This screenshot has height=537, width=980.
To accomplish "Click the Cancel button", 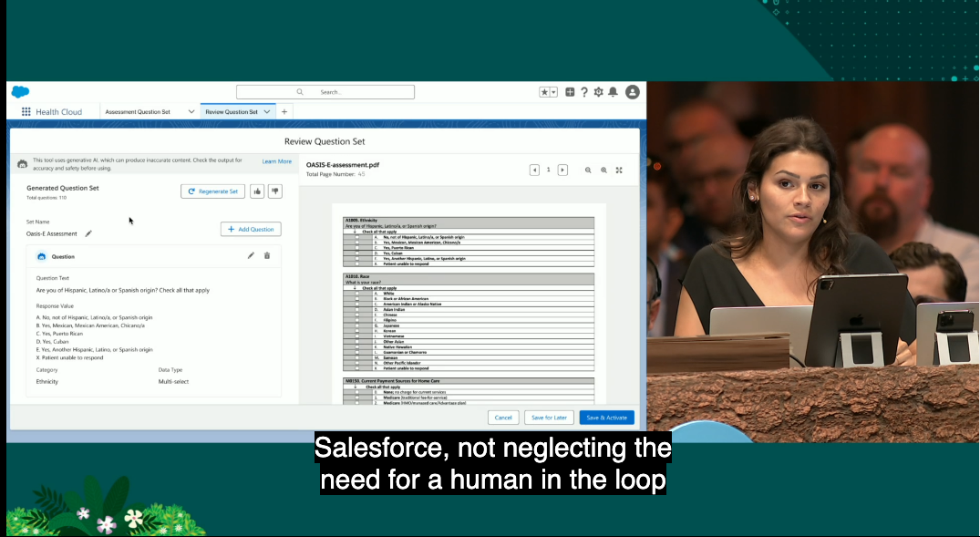I will 503,418.
